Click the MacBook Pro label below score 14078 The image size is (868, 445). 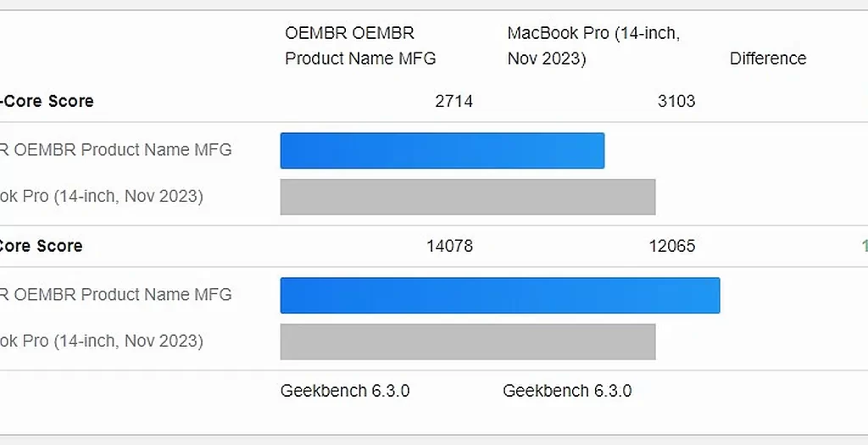[102, 341]
